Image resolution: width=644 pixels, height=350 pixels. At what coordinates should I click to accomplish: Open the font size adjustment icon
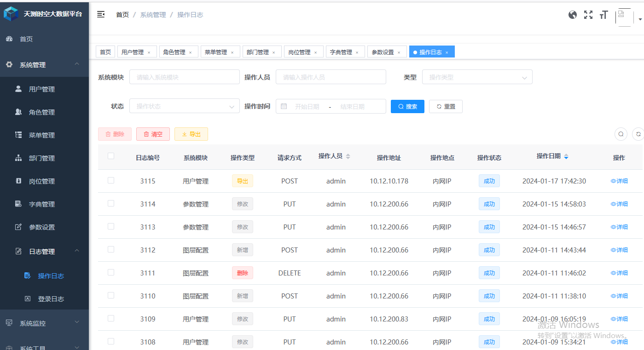point(603,14)
